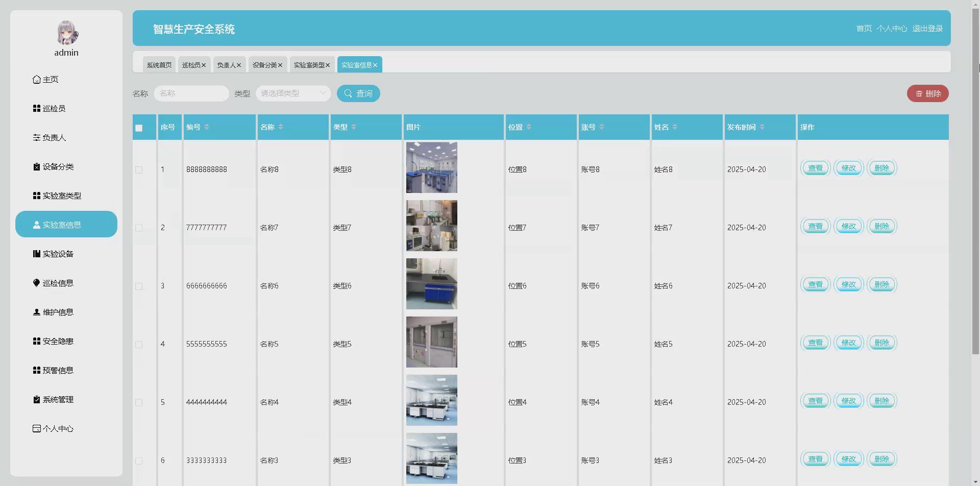Open 个人中心 in the sidebar

point(66,429)
